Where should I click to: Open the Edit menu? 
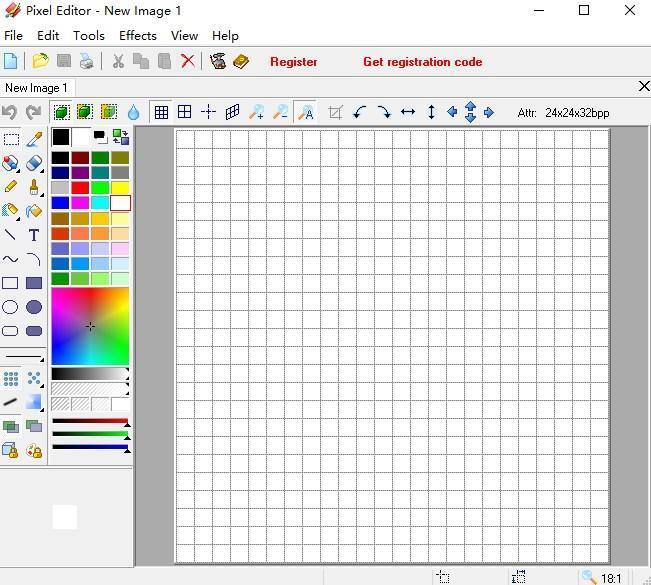[48, 36]
